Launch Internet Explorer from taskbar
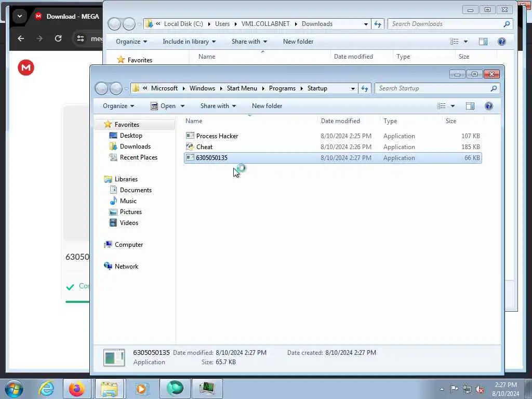Screen dimensions: 532x399 click(x=46, y=389)
